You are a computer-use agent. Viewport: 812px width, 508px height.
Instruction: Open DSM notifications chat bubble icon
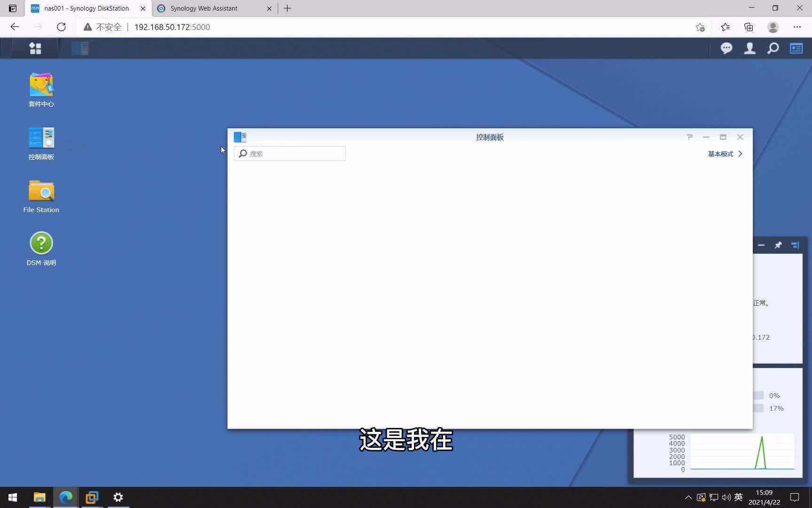tap(726, 48)
